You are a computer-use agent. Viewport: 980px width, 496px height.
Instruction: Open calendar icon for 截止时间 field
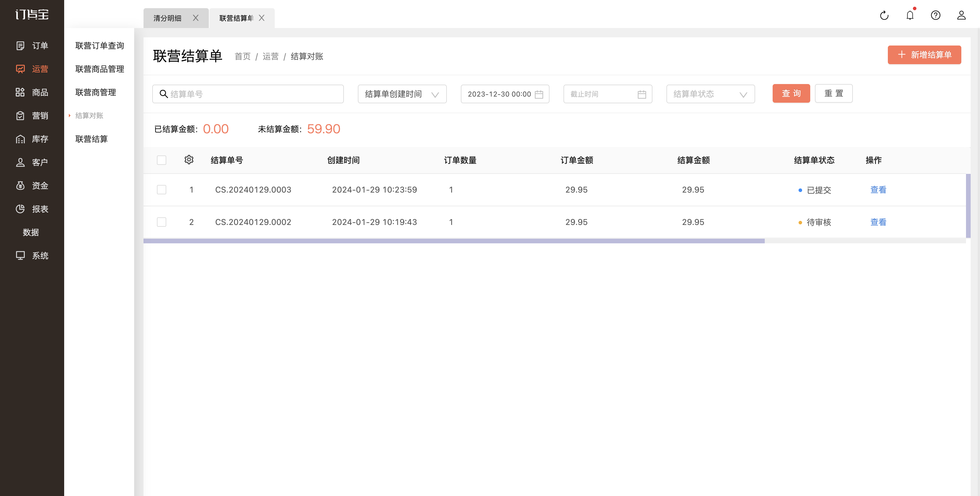pos(642,94)
